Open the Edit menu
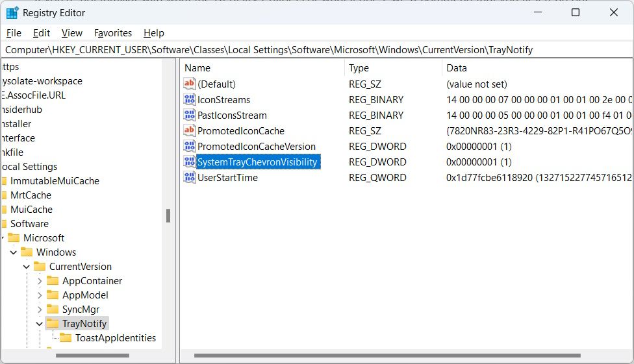 (x=41, y=33)
